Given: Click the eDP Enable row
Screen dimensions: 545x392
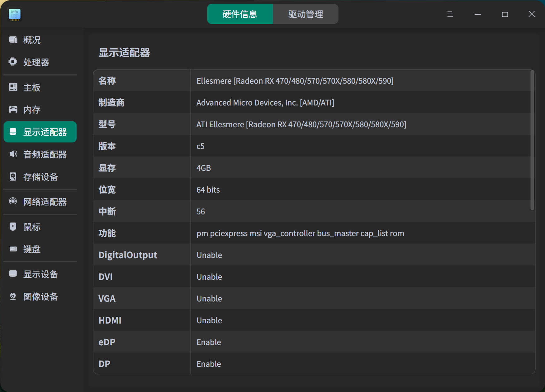Looking at the screenshot, I should pyautogui.click(x=208, y=342).
